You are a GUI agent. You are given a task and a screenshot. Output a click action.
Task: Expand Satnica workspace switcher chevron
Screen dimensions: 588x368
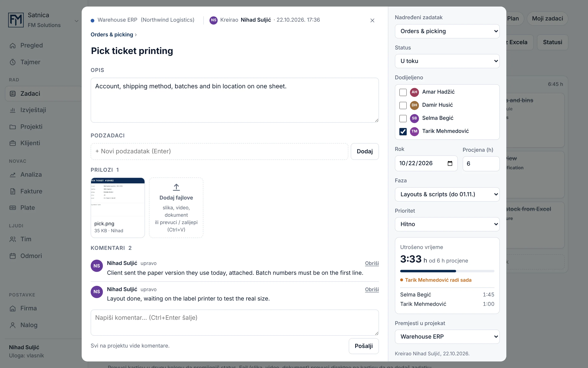pyautogui.click(x=77, y=21)
